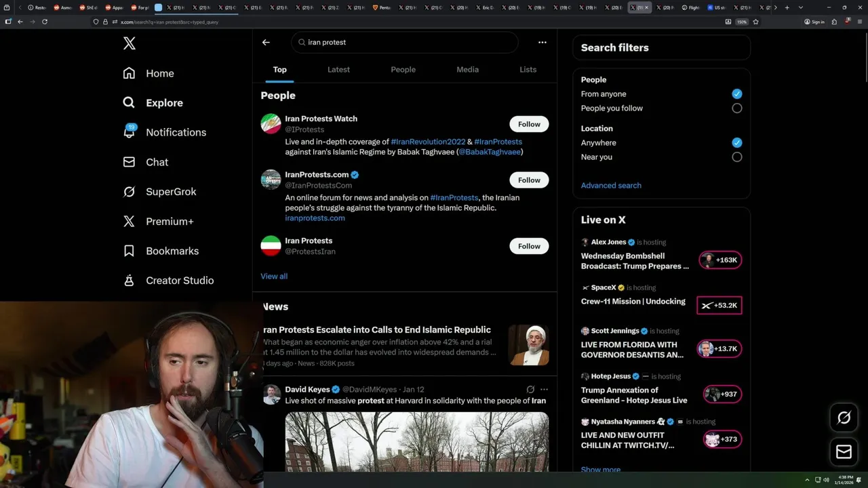Switch to the People tab
The height and width of the screenshot is (488, 868).
(403, 70)
